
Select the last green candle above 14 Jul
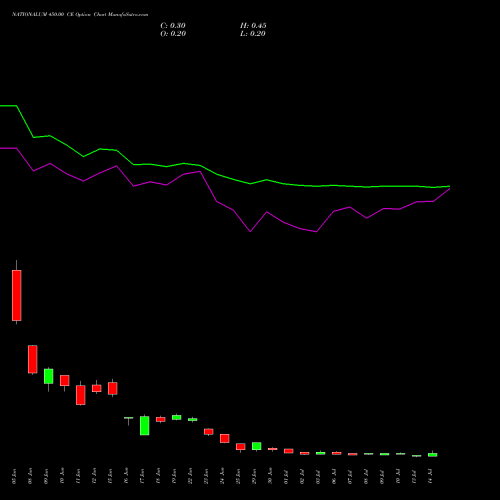(x=433, y=454)
